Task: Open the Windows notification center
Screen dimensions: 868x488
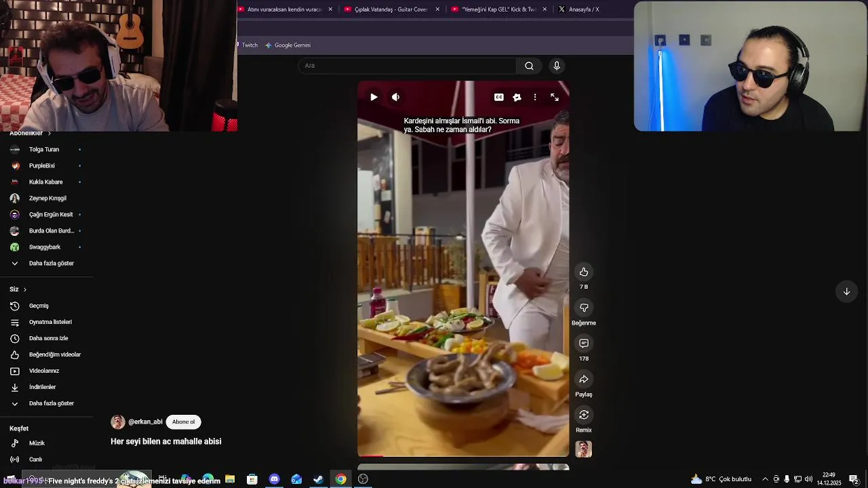Action: point(854,479)
